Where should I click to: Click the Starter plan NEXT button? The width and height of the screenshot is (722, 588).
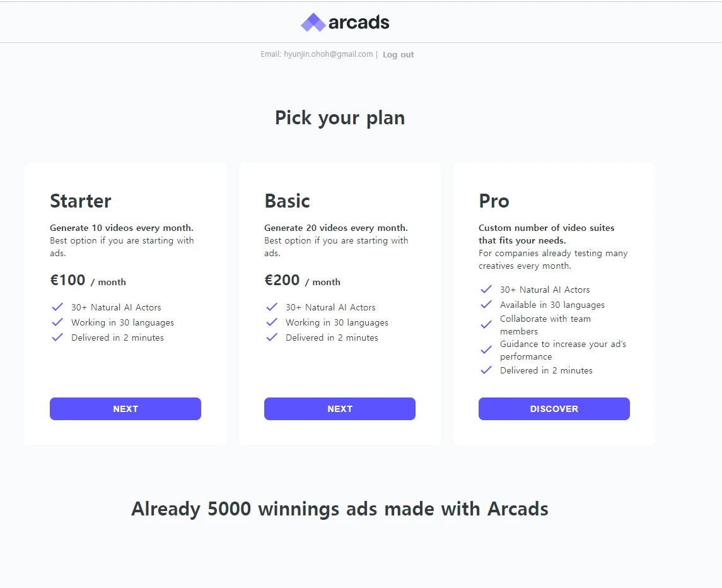pos(125,409)
